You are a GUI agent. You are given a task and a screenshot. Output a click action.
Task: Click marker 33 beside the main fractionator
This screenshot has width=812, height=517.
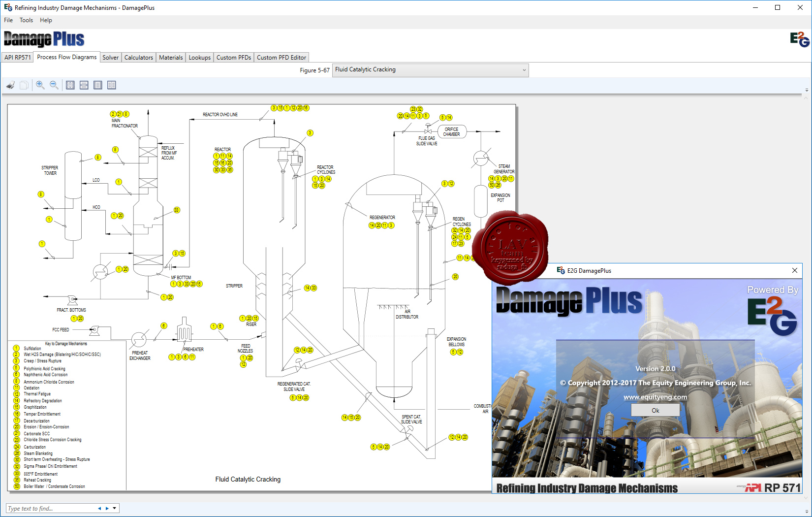coord(177,210)
